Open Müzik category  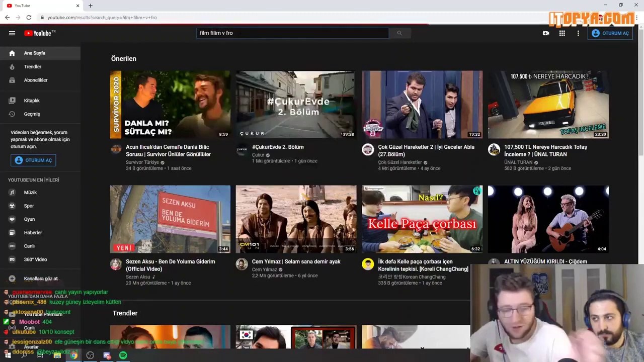pos(40,193)
